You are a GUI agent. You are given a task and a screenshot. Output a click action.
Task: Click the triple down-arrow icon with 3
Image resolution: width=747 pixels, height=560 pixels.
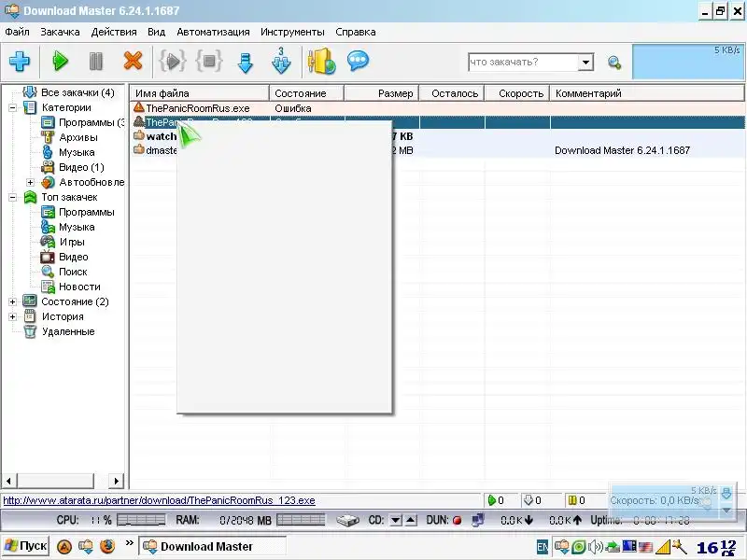[x=281, y=61]
